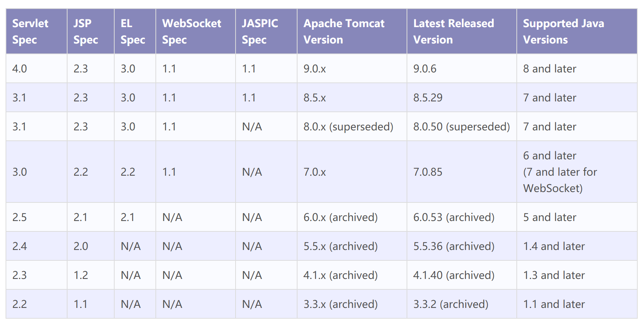Click the "1.4 and later" Java cell
The height and width of the screenshot is (325, 644).
coord(553,246)
